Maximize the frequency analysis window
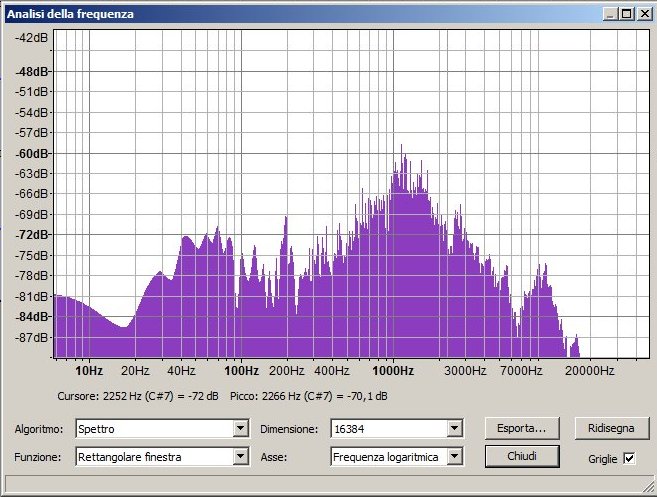 click(x=626, y=14)
